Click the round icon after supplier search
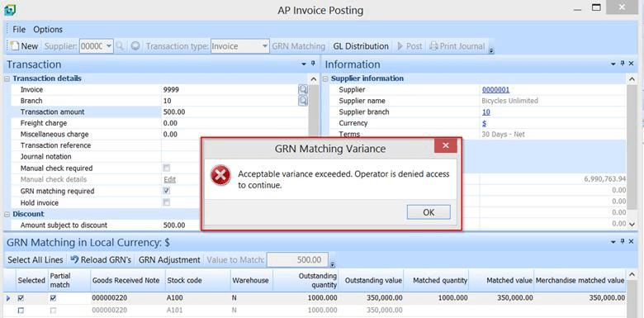The image size is (644, 318). 135,46
